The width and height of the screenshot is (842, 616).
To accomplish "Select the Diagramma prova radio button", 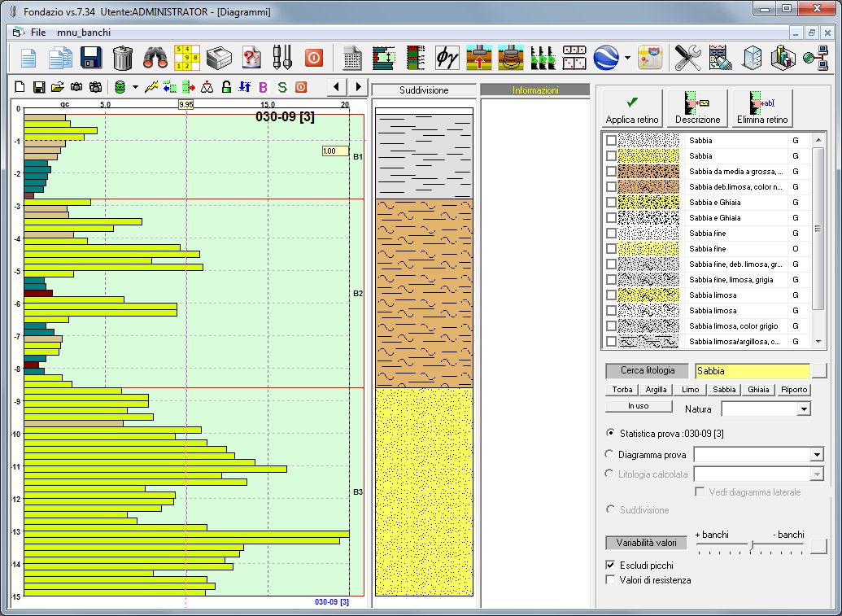I will [609, 454].
